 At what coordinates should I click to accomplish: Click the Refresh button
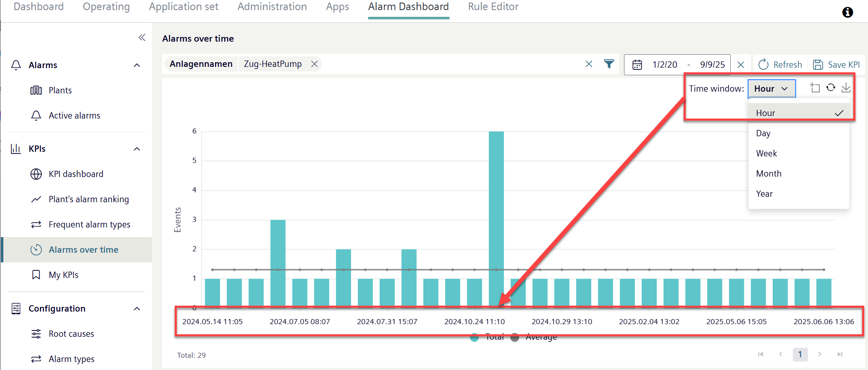point(780,65)
